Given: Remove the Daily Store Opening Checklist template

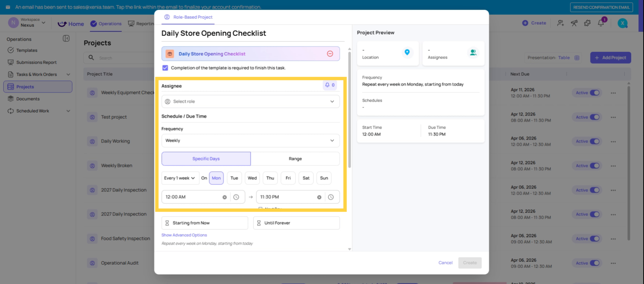Looking at the screenshot, I should (x=330, y=54).
